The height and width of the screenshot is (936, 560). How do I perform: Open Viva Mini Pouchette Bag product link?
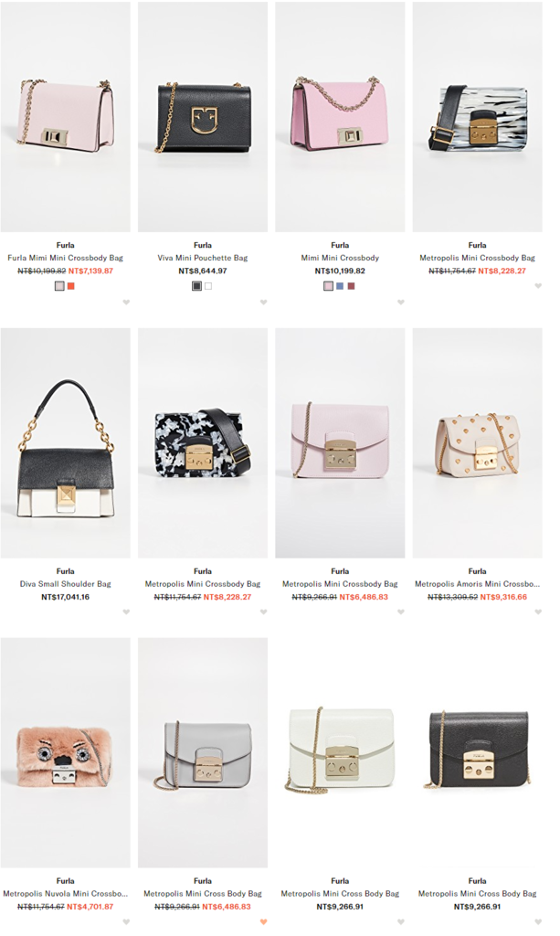(203, 258)
